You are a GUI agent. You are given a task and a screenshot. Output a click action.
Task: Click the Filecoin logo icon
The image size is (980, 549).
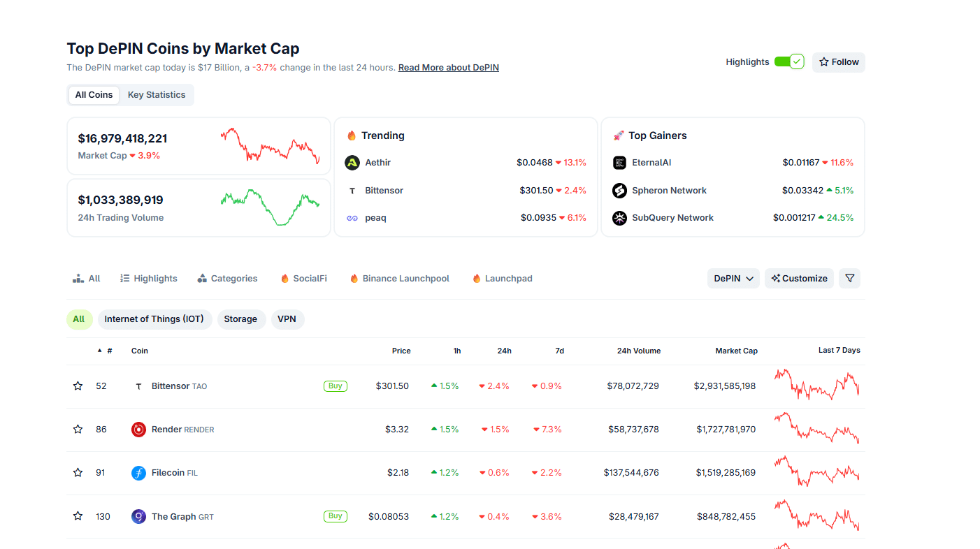coord(138,473)
